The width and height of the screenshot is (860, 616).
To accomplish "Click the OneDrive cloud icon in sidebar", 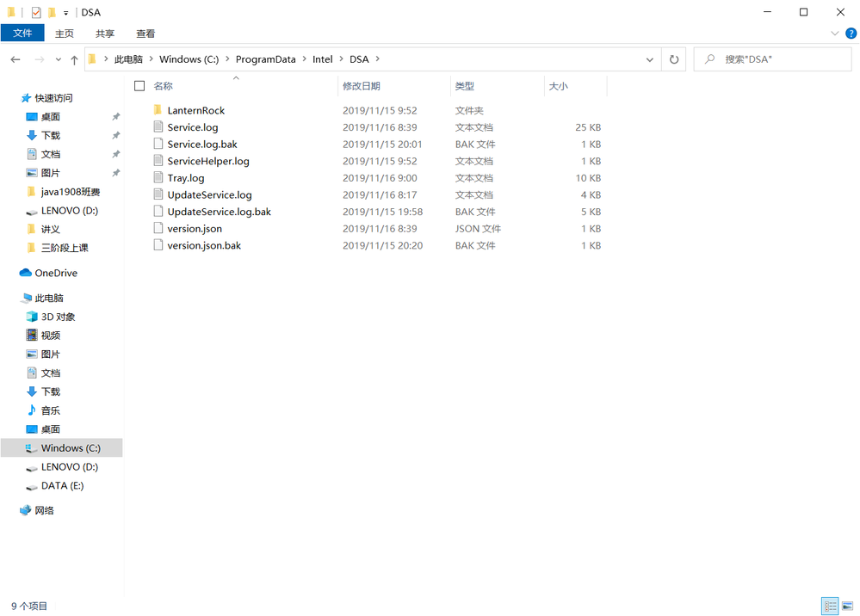I will 26,273.
